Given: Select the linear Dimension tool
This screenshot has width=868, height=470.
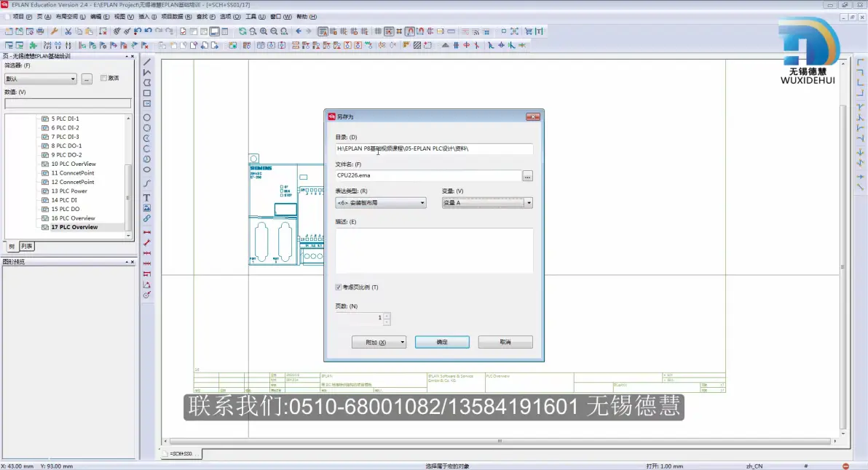Looking at the screenshot, I should [x=146, y=232].
